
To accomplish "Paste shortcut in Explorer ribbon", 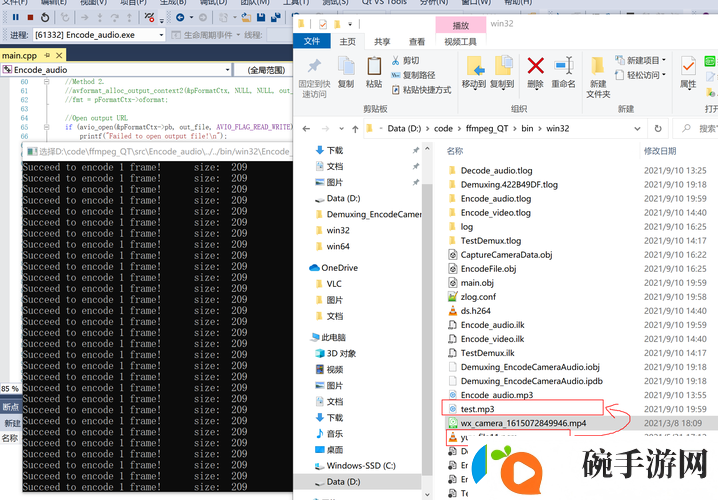I will click(421, 90).
